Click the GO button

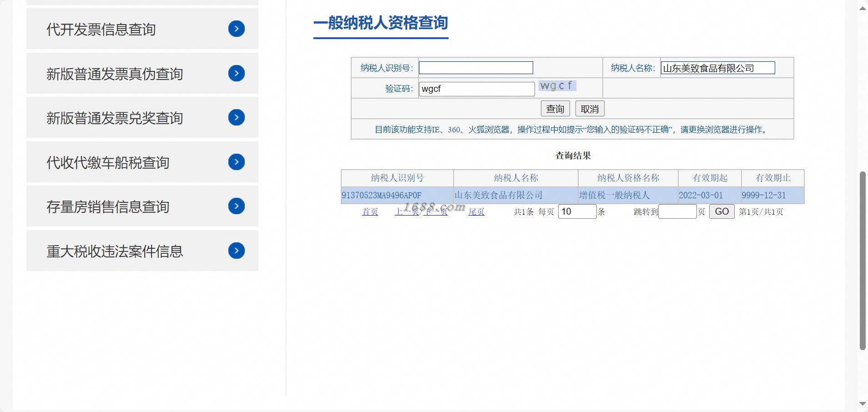coord(722,211)
